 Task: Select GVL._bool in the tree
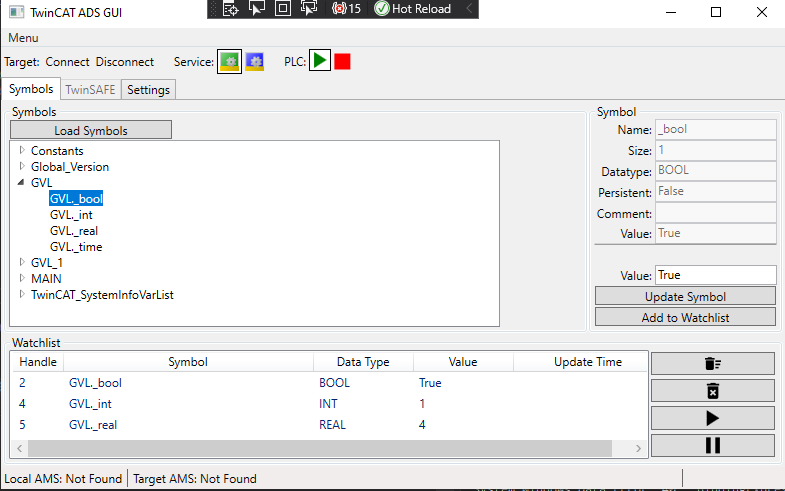[76, 199]
